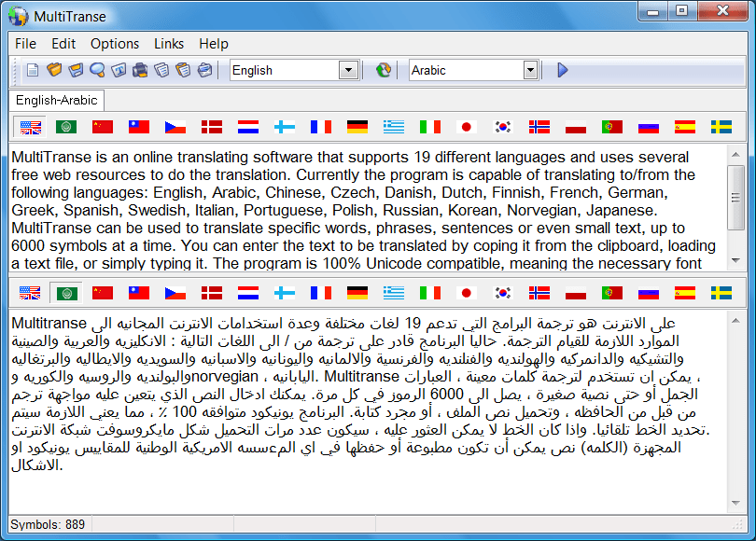Select the Japanese flag in the top flag row
Screen dimensions: 756x541
click(x=466, y=126)
